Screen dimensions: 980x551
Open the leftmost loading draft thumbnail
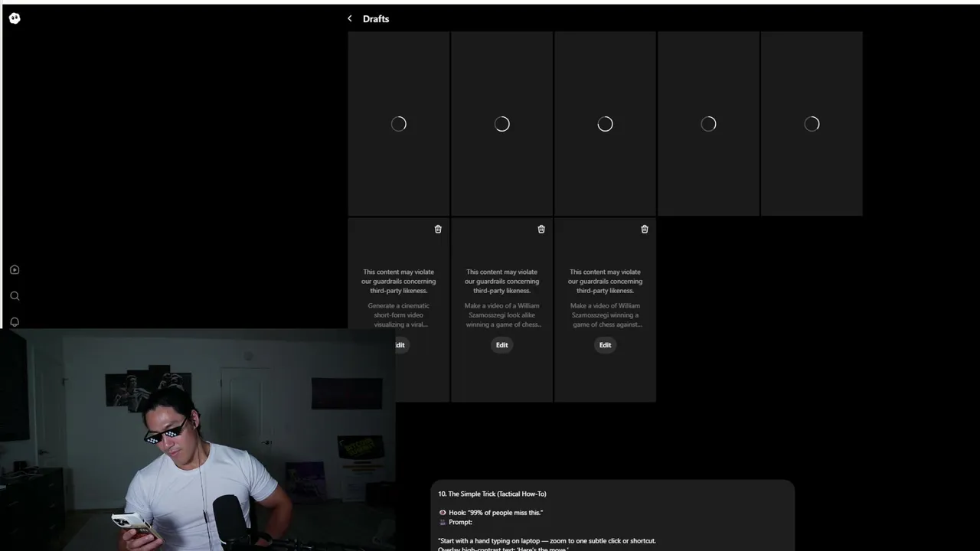coord(399,124)
